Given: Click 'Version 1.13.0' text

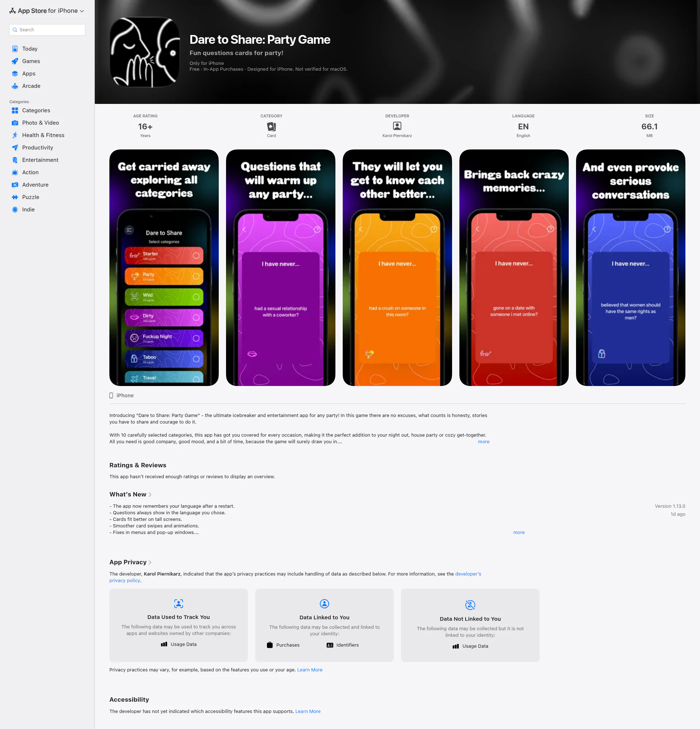Looking at the screenshot, I should [x=670, y=506].
